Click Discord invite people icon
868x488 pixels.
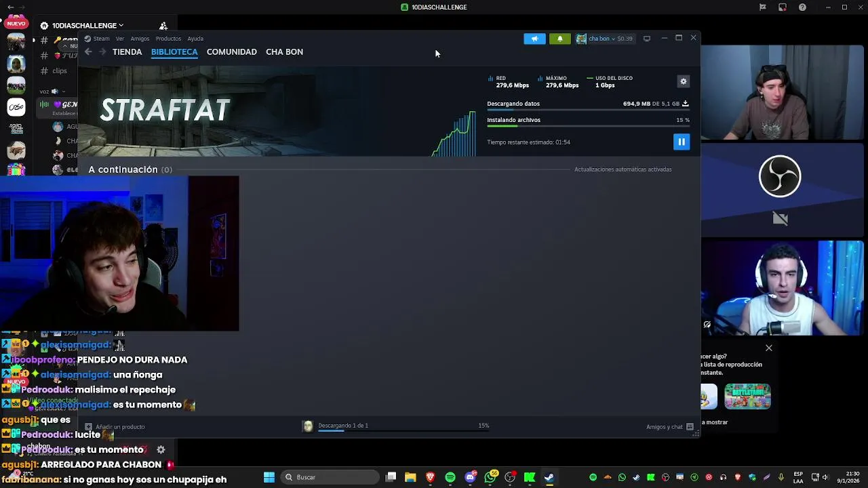[163, 26]
